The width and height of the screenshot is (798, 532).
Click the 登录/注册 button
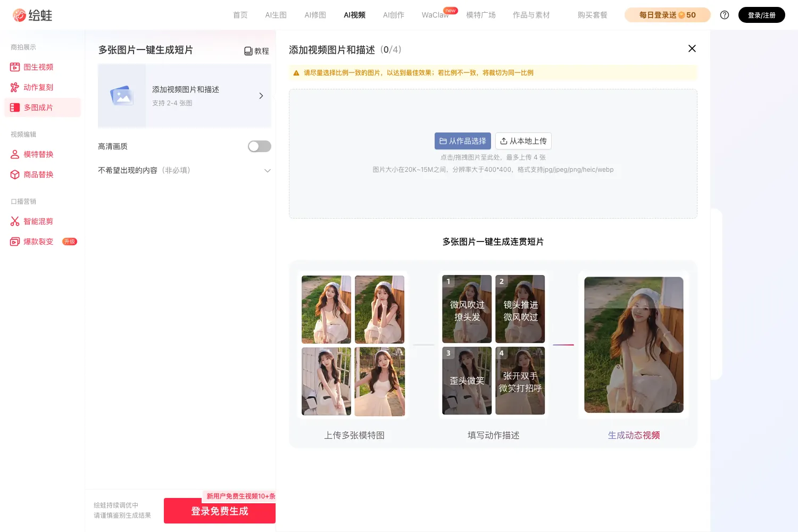762,15
